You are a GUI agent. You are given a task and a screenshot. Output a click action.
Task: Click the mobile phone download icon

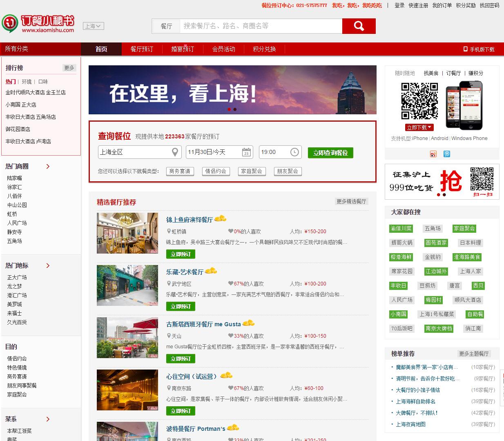465,49
